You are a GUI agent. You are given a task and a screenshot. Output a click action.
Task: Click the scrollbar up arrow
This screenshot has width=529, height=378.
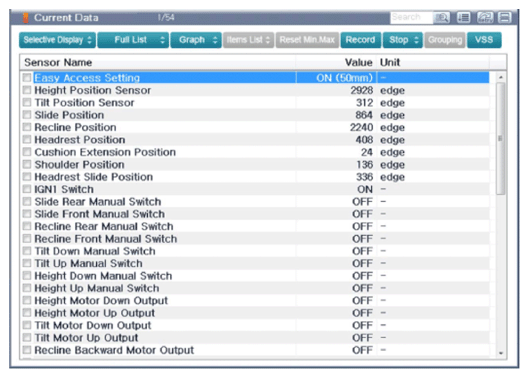click(501, 77)
